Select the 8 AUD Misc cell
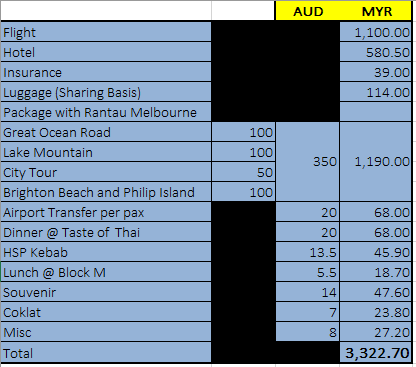Image resolution: width=416 pixels, height=367 pixels. click(x=308, y=332)
